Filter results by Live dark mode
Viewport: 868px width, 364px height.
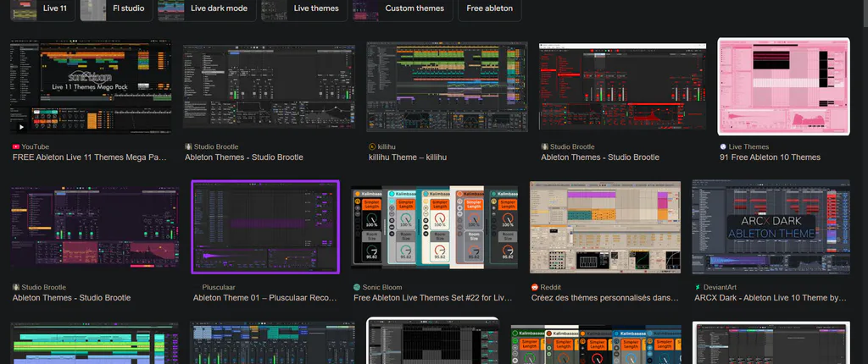coord(207,8)
